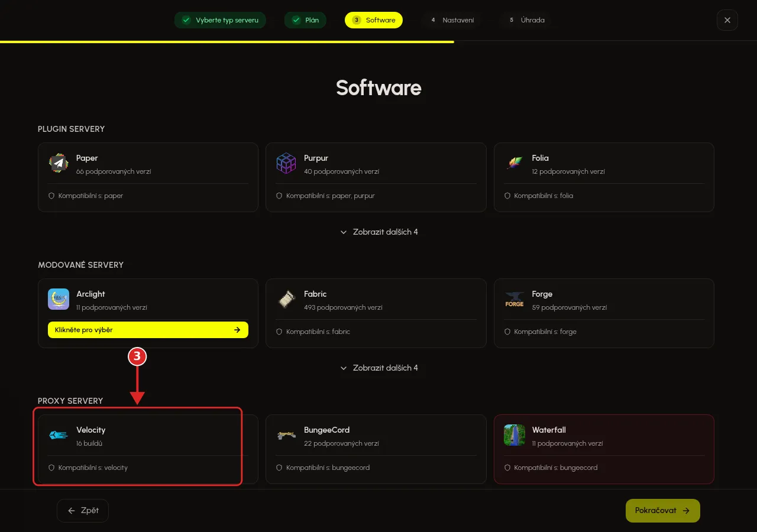Click '40 podporovaných verzí' text
The height and width of the screenshot is (532, 757).
tap(342, 171)
